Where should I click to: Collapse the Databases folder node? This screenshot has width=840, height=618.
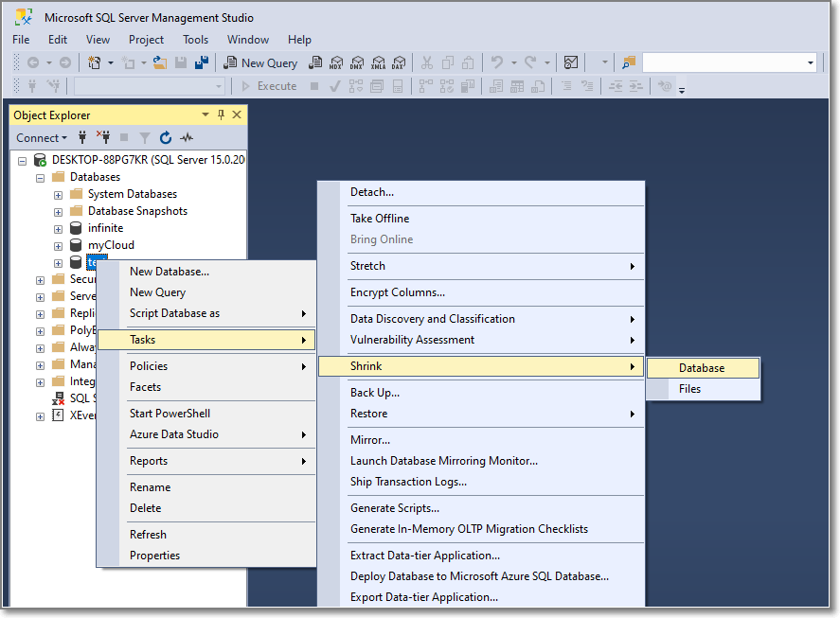point(40,177)
